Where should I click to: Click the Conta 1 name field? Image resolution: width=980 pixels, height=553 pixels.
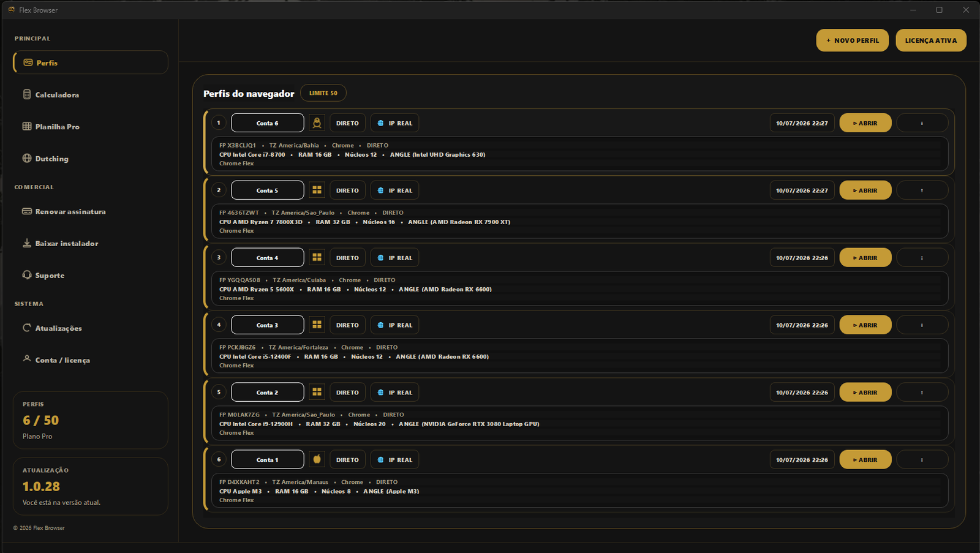[x=267, y=460]
